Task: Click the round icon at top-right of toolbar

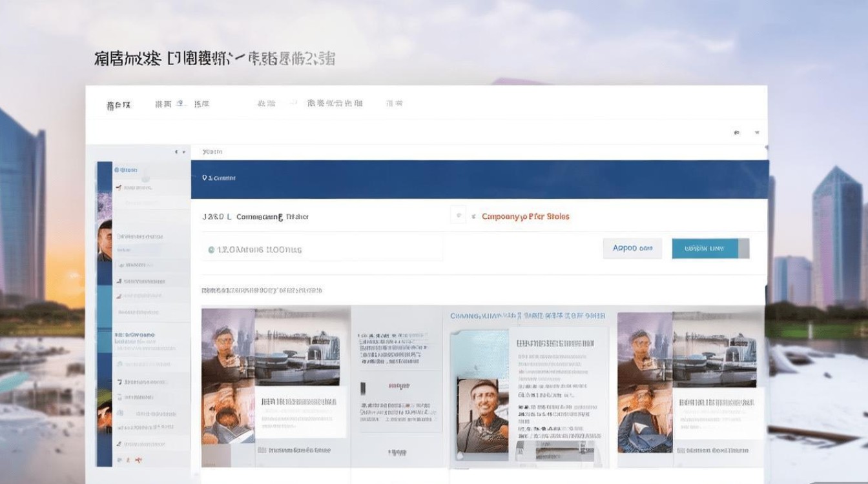Action: (737, 133)
